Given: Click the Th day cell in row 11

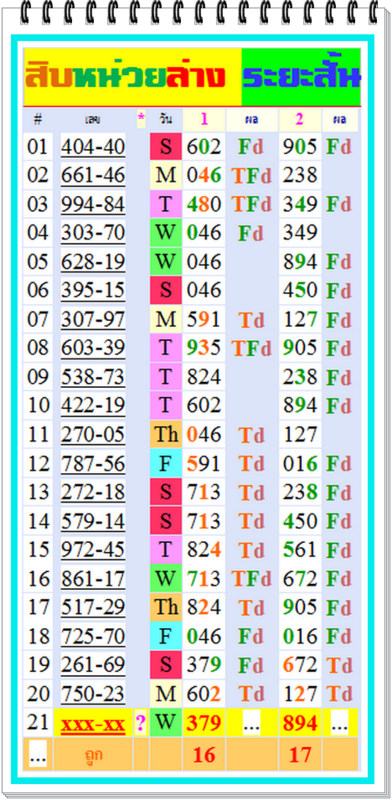Looking at the screenshot, I should click(x=166, y=435).
